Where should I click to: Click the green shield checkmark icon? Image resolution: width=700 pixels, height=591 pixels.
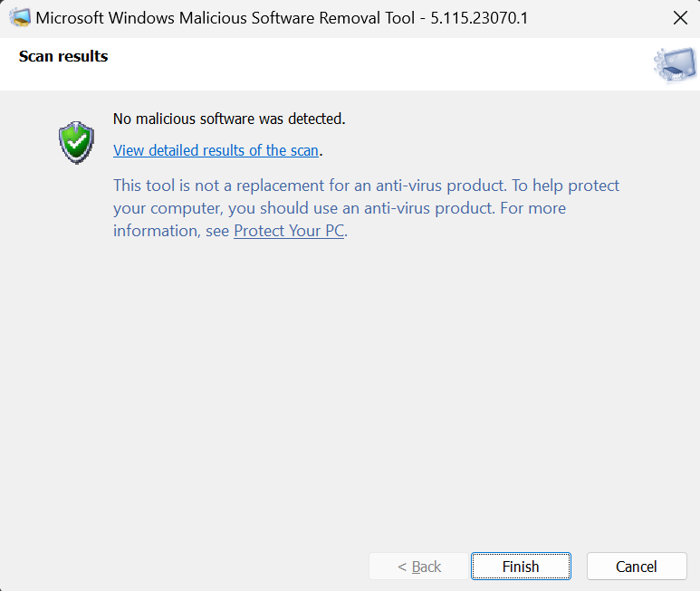click(x=76, y=143)
